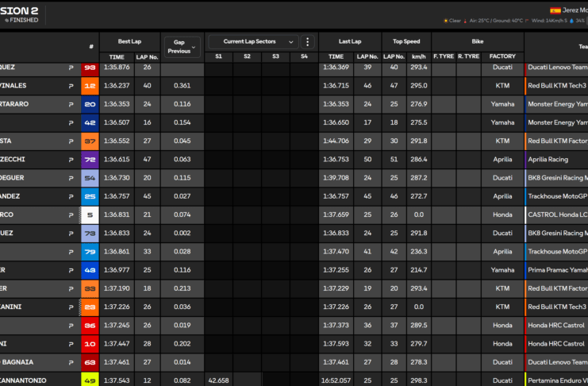The image size is (588, 386).
Task: Click the FACTORY column header
Action: point(502,57)
